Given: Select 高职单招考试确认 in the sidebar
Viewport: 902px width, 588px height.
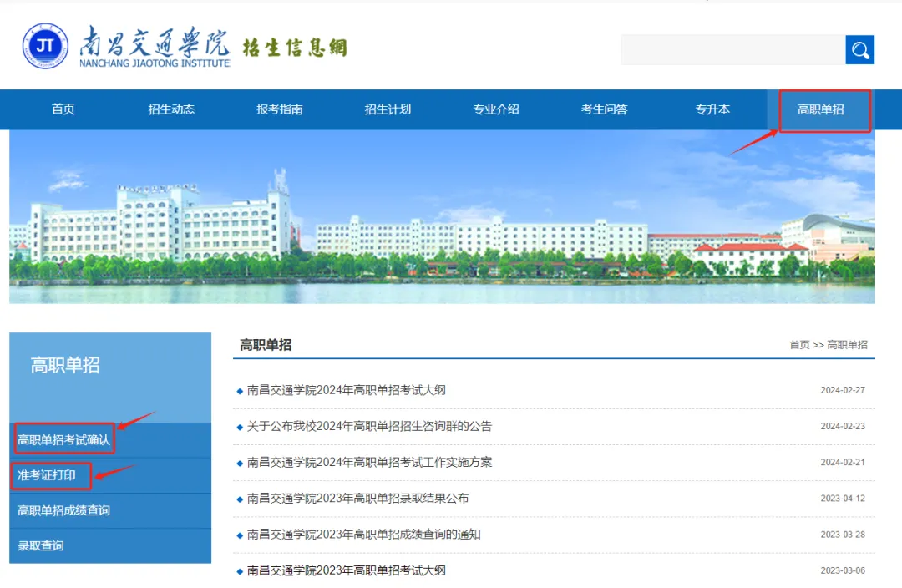Looking at the screenshot, I should 62,438.
